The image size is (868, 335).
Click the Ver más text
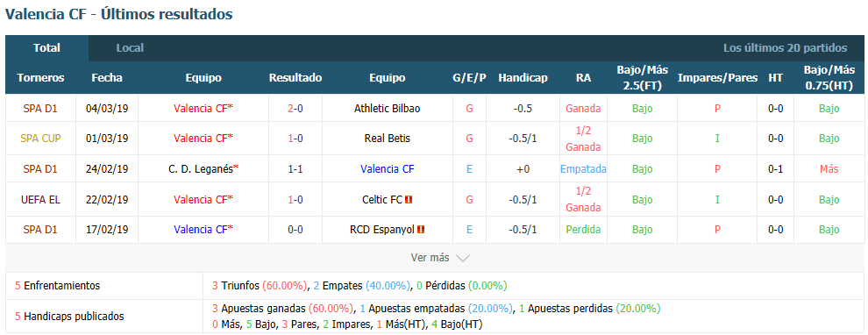pyautogui.click(x=430, y=258)
